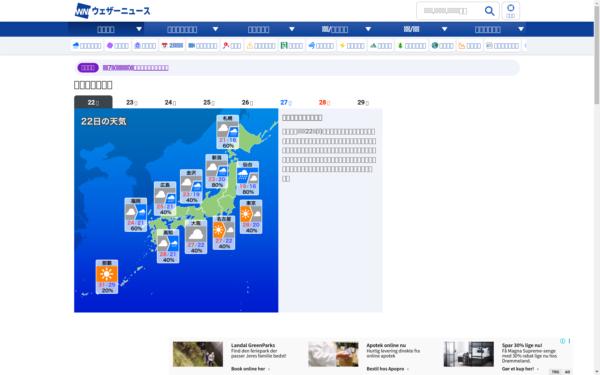Select the 29 date tab
This screenshot has height=375, width=600.
pyautogui.click(x=363, y=102)
